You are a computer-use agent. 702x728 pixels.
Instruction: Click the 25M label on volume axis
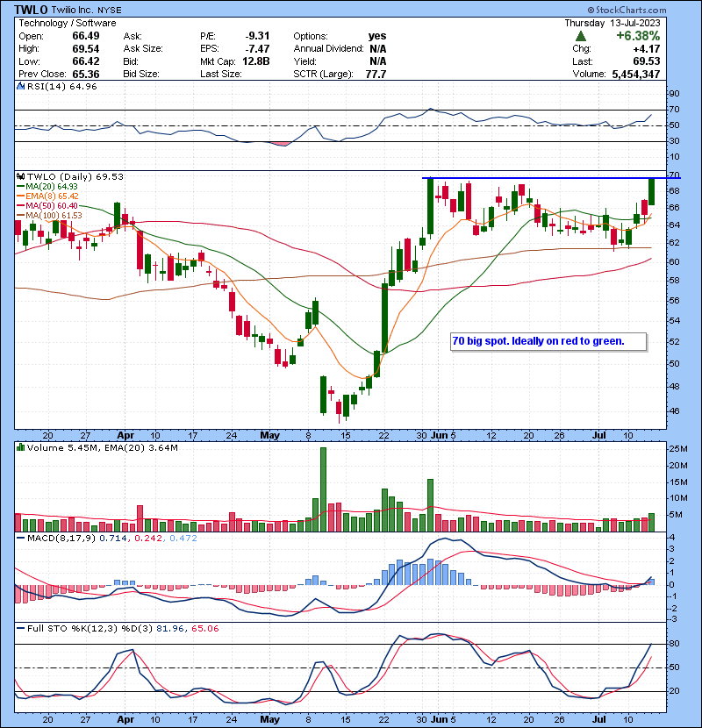point(677,448)
